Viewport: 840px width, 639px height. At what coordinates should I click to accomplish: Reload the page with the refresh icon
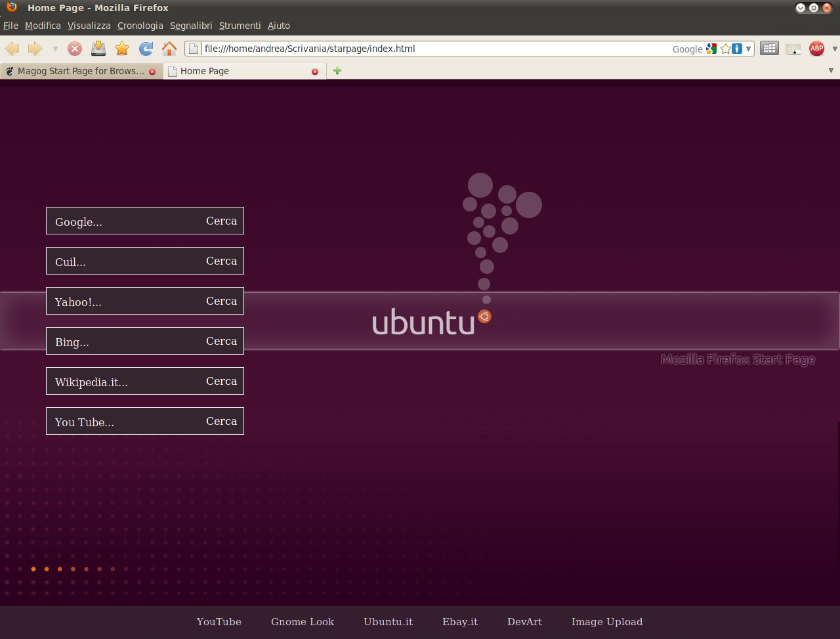click(146, 49)
